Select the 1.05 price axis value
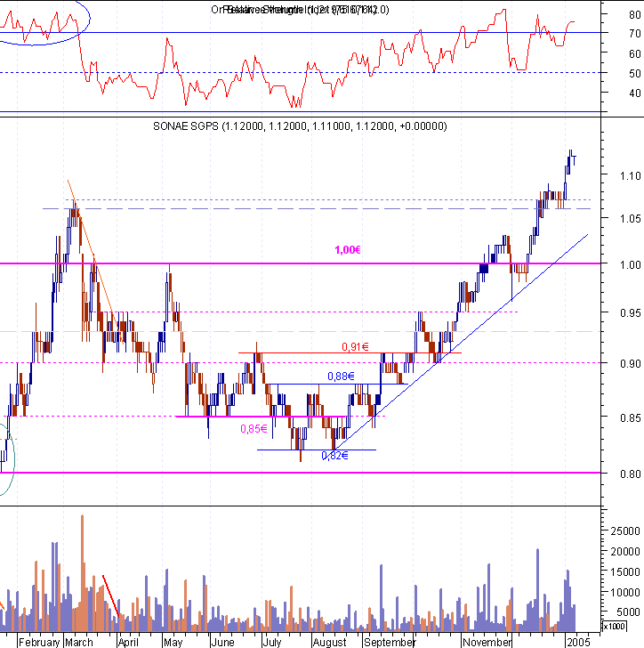This screenshot has height=648, width=644. pyautogui.click(x=631, y=218)
